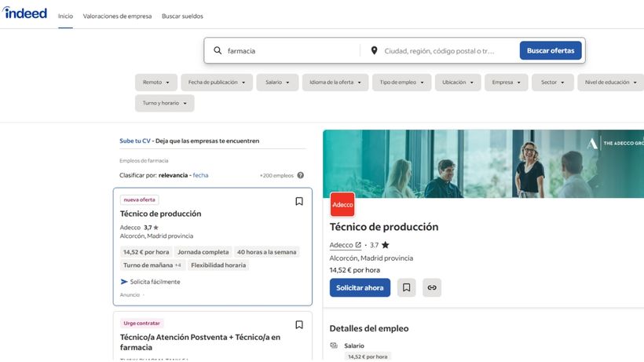The width and height of the screenshot is (644, 362).
Task: Click the 'Detalles del empleo' heading
Action: (x=369, y=328)
